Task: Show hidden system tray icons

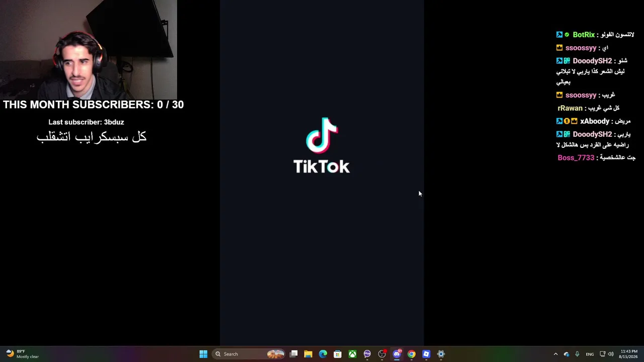Action: [555, 354]
